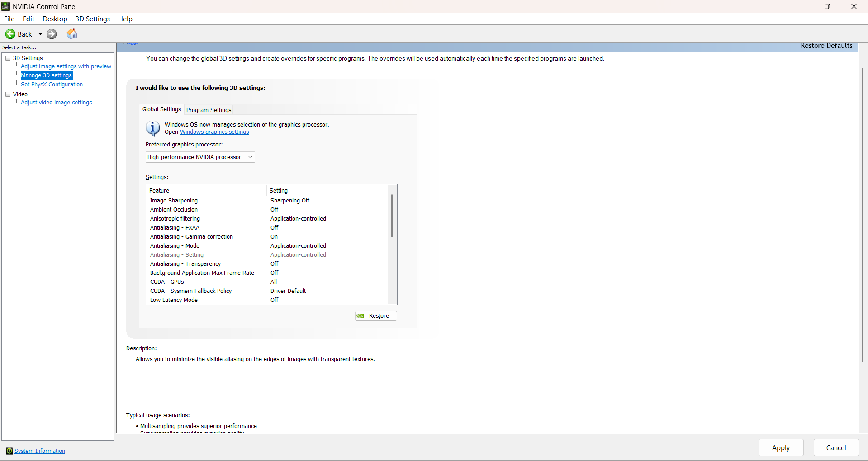Click the Restore button
This screenshot has height=461, width=868.
376,316
